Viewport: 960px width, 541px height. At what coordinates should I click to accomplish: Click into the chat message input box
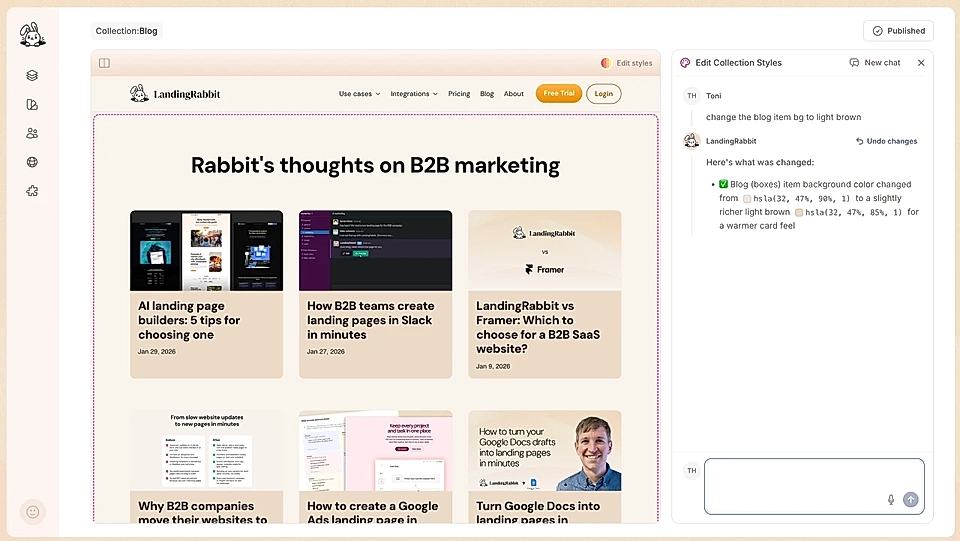pos(814,486)
